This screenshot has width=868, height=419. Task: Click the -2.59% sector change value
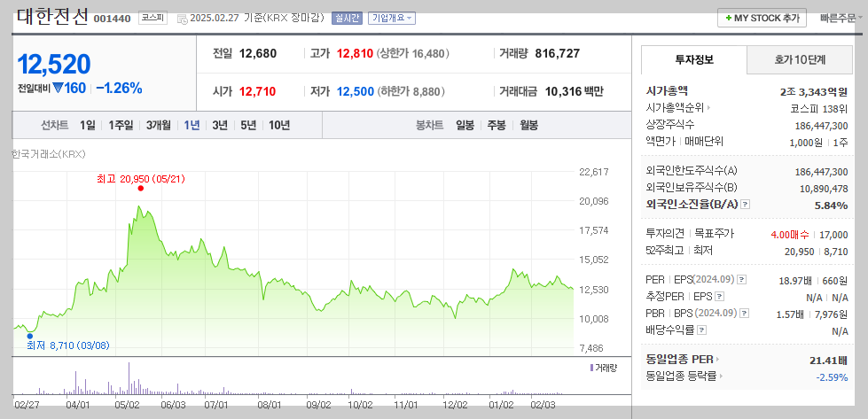832,377
